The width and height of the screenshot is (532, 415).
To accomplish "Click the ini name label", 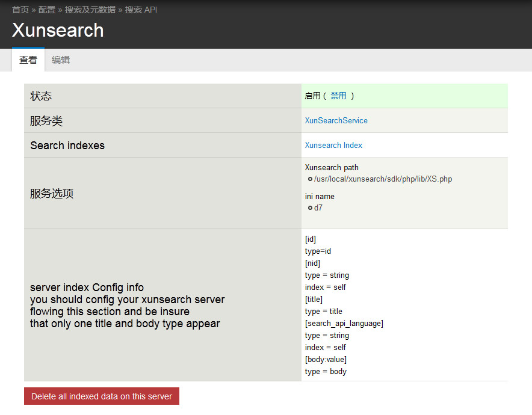I will [320, 196].
